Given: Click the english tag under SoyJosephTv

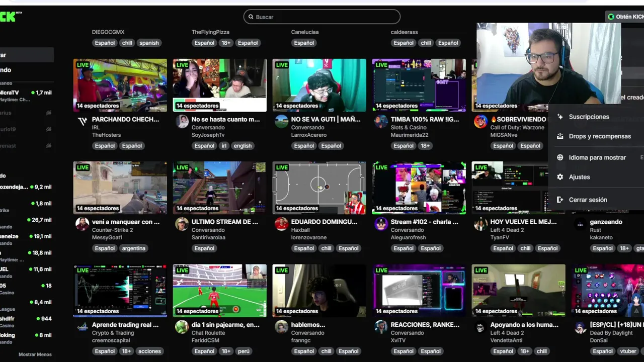Looking at the screenshot, I should [243, 146].
